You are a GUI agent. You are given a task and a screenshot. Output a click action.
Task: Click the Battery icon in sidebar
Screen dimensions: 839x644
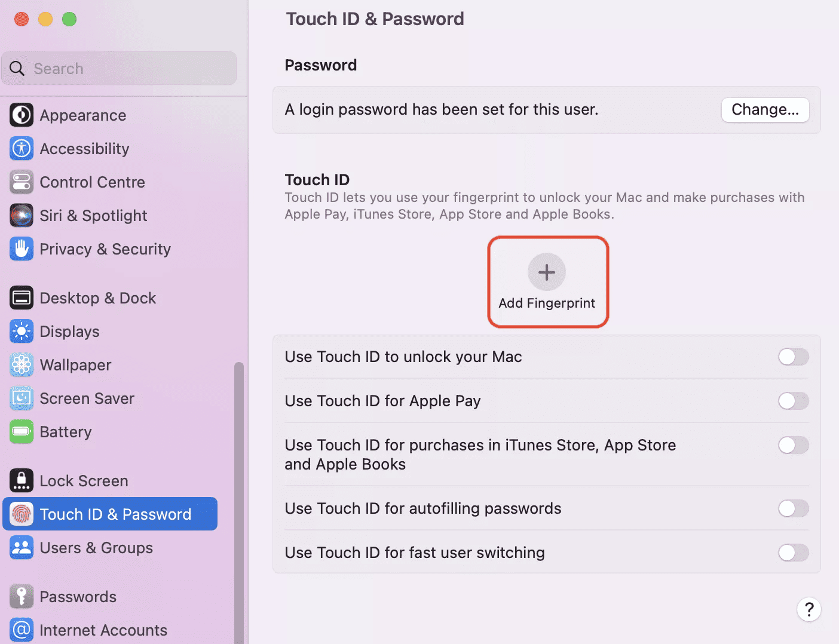point(22,432)
